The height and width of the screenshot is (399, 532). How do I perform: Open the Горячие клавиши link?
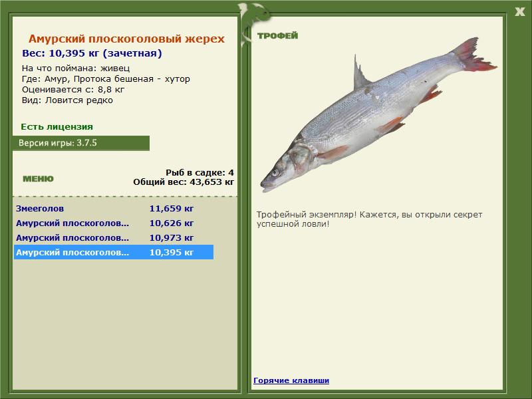(291, 380)
